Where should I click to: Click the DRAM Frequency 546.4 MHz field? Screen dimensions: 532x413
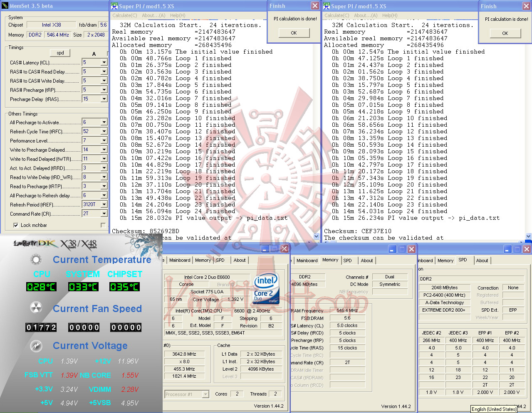click(347, 310)
